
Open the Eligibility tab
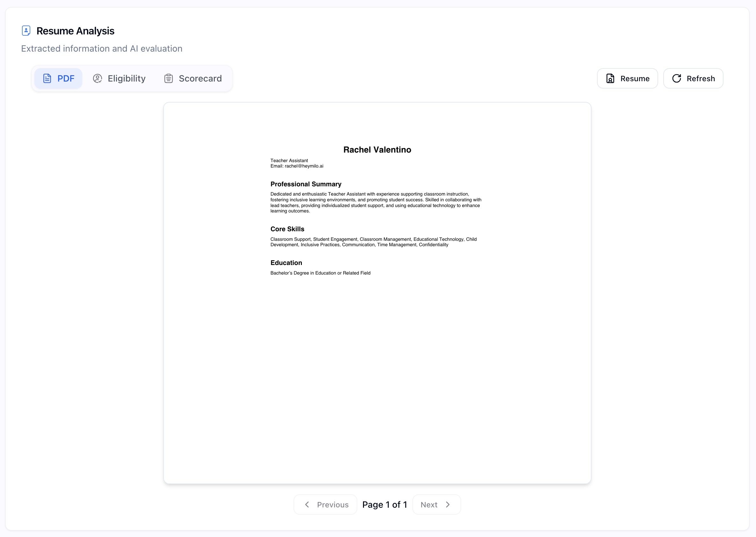(120, 78)
